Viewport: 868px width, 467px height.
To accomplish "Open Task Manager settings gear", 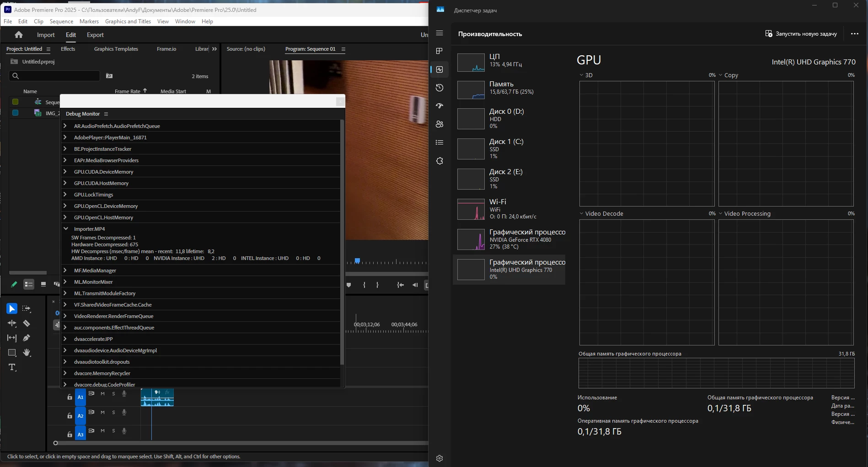I will [x=439, y=458].
